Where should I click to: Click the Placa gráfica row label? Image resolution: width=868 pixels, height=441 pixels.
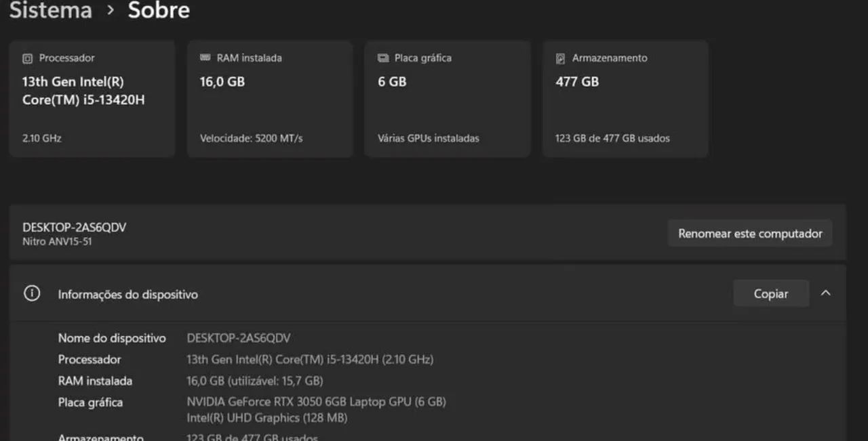pos(90,403)
